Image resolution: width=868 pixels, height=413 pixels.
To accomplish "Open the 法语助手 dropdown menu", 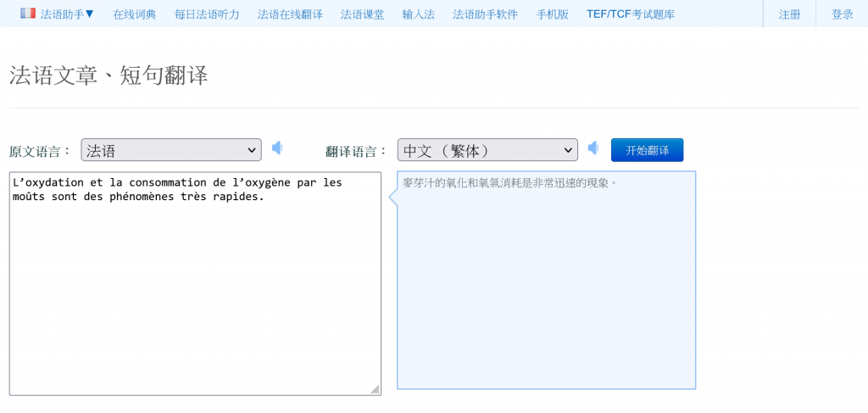I will tap(68, 14).
